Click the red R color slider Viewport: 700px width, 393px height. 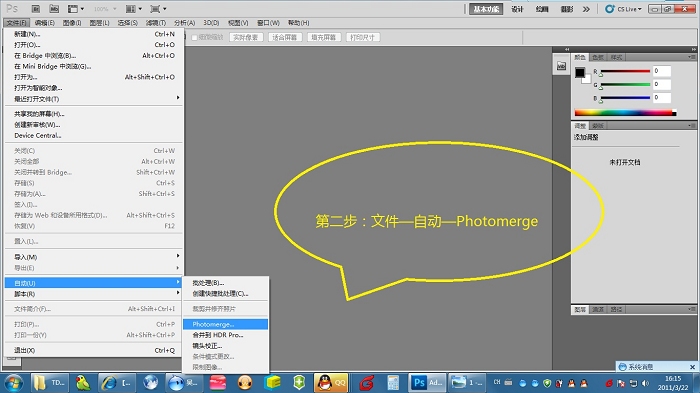coord(625,71)
